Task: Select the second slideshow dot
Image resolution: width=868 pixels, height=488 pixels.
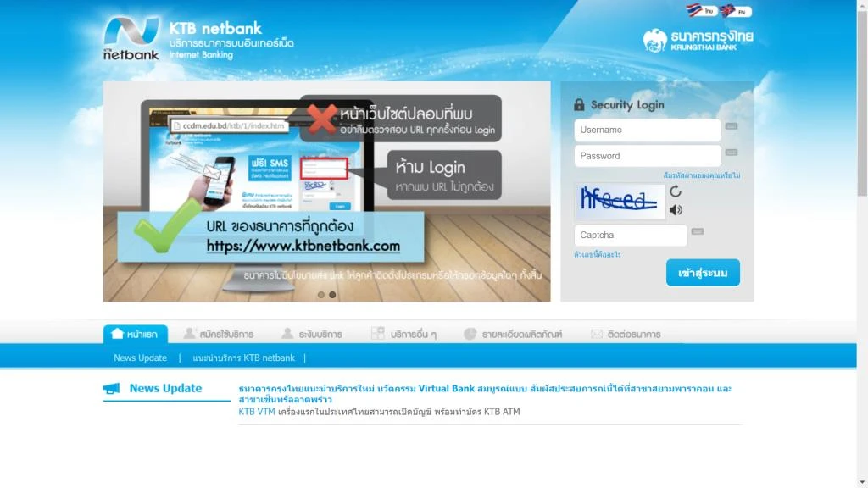Action: [332, 295]
